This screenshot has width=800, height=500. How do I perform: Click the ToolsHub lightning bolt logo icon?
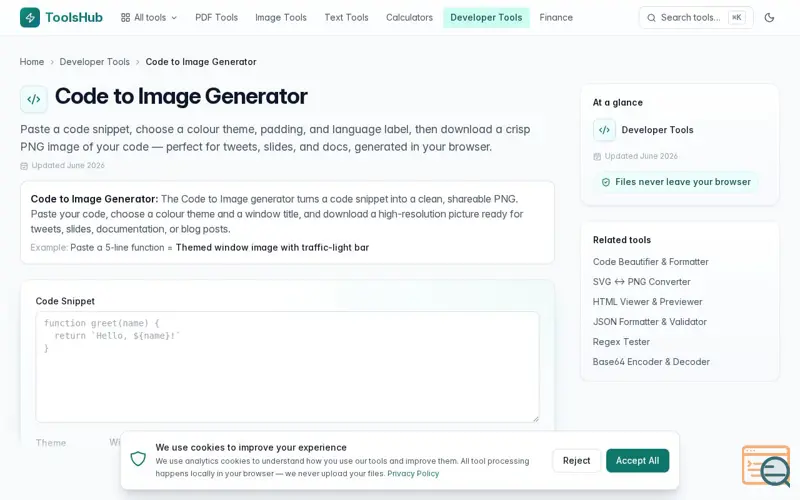coord(30,17)
